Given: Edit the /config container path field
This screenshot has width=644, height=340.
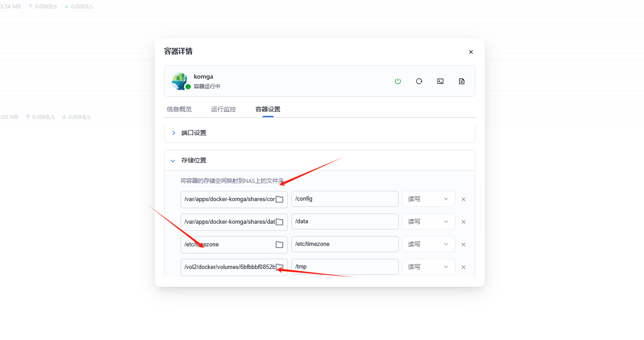Looking at the screenshot, I should 345,199.
